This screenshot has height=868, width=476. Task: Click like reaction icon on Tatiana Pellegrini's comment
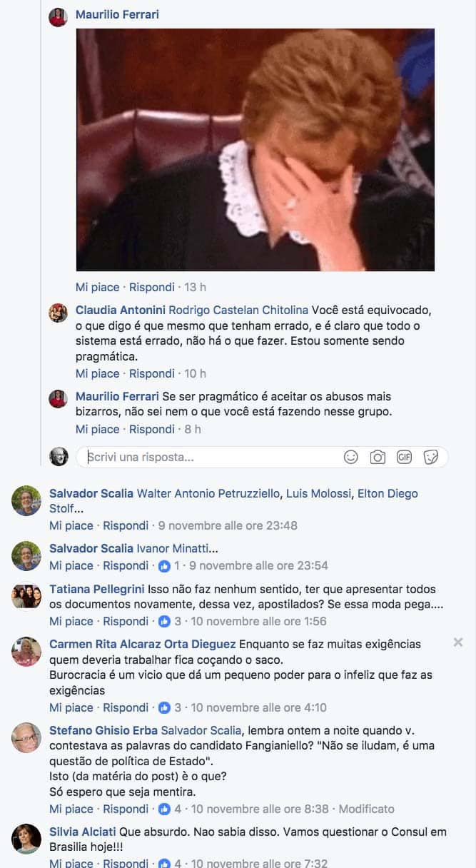click(x=165, y=621)
